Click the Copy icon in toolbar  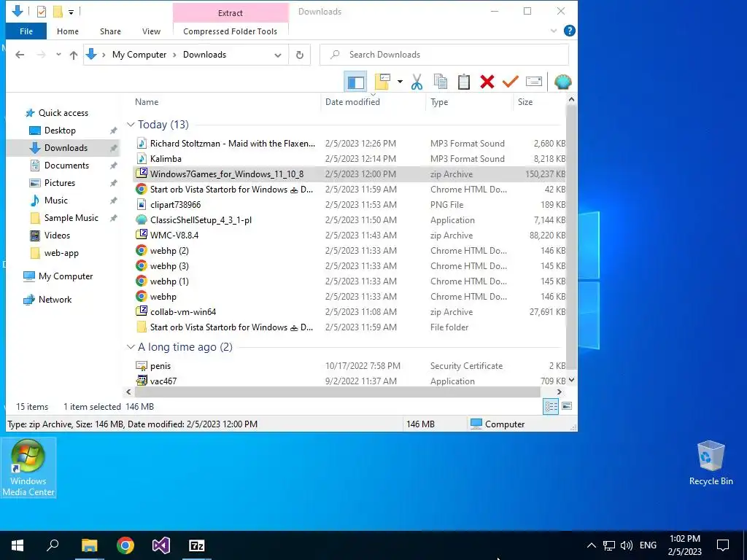(x=440, y=82)
